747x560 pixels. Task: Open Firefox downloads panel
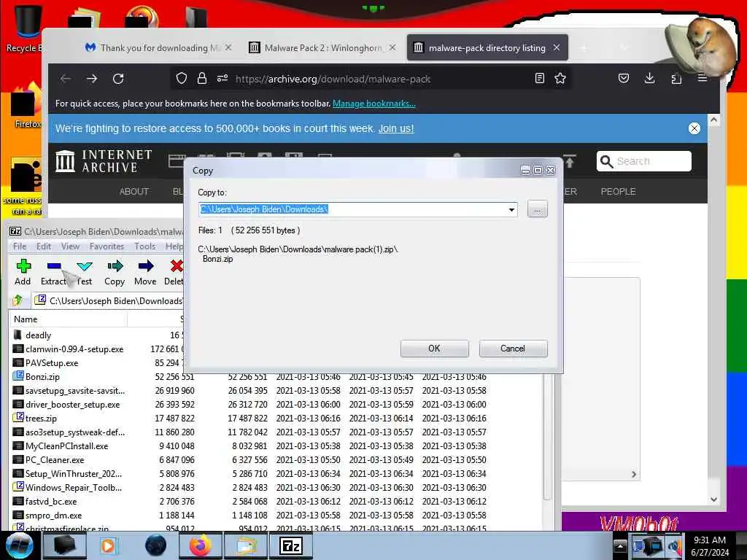[649, 78]
